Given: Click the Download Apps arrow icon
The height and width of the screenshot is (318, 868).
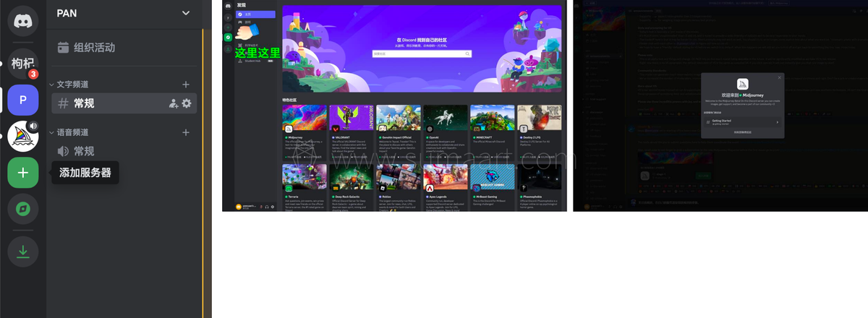Looking at the screenshot, I should [22, 251].
